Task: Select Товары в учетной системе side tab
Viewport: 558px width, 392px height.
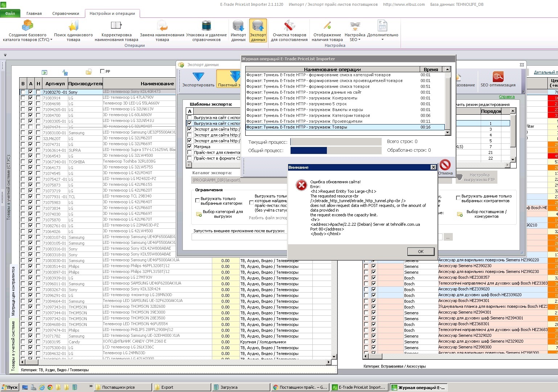Action: pos(13,346)
